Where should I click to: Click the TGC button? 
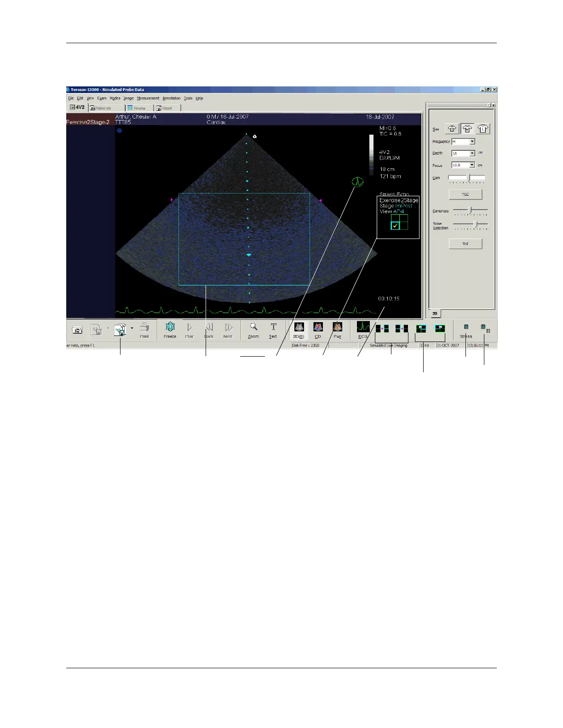(x=465, y=194)
